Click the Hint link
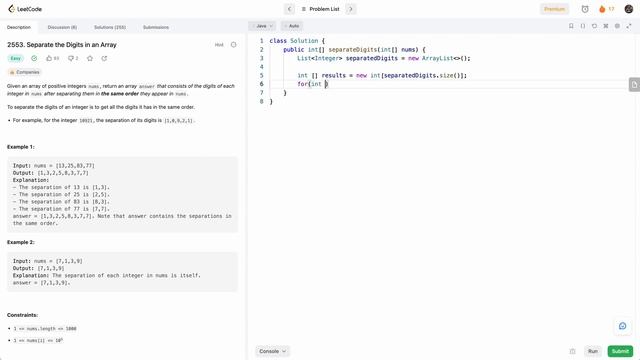The height and width of the screenshot is (360, 640). point(219,45)
